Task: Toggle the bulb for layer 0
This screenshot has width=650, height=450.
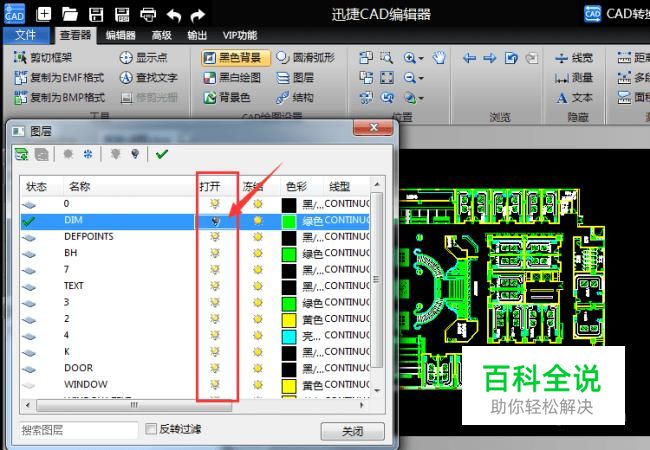Action: [215, 204]
